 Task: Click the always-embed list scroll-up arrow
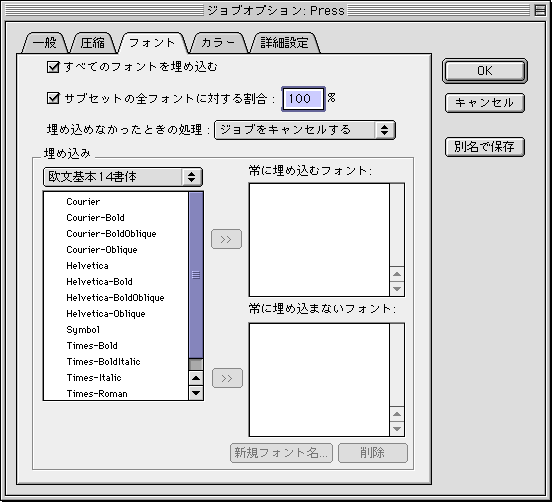[397, 274]
